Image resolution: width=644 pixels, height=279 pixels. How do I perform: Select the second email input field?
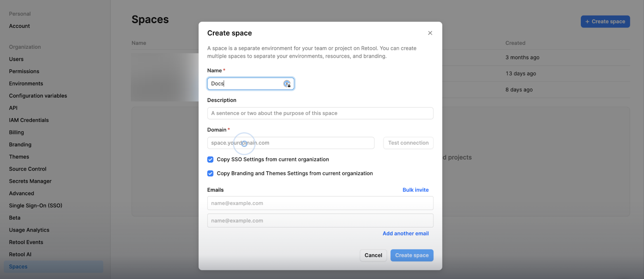tap(320, 221)
